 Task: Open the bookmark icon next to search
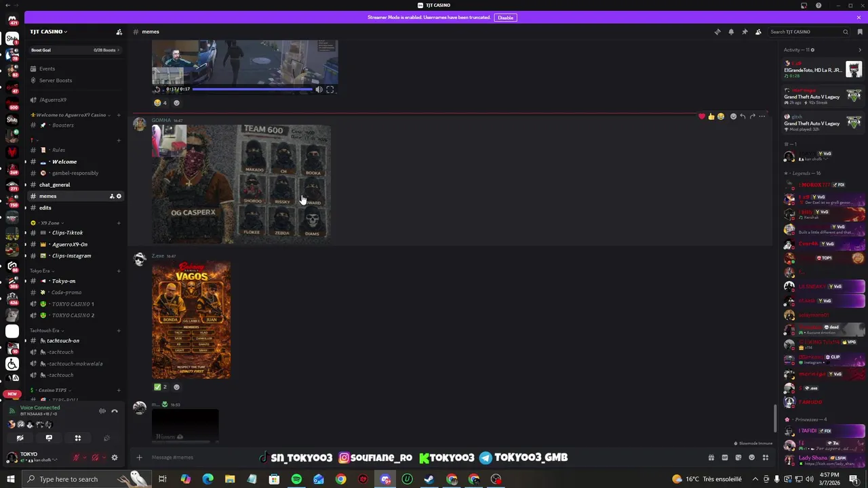pos(860,32)
